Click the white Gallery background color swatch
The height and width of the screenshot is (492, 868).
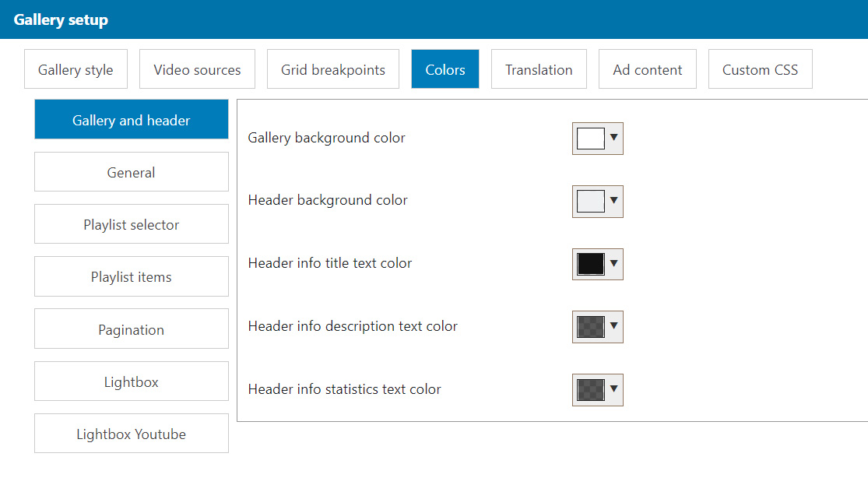[590, 139]
